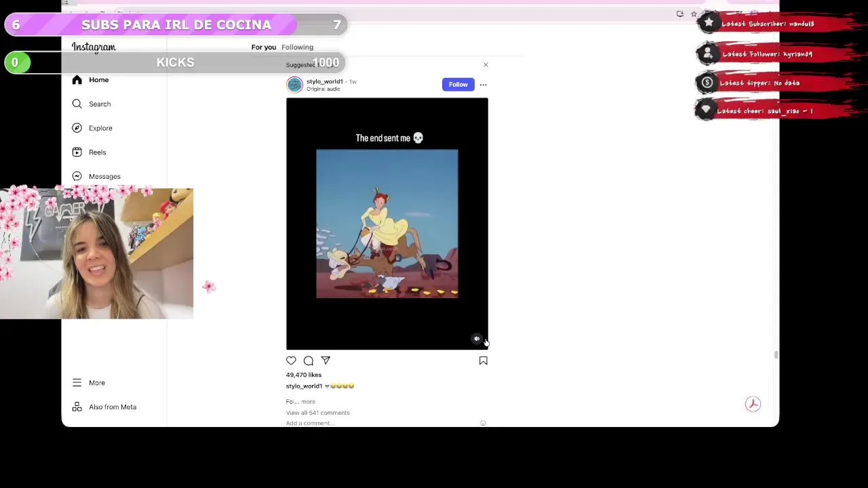Click the Also from Meta icon
This screenshot has height=488, width=868.
click(x=77, y=407)
